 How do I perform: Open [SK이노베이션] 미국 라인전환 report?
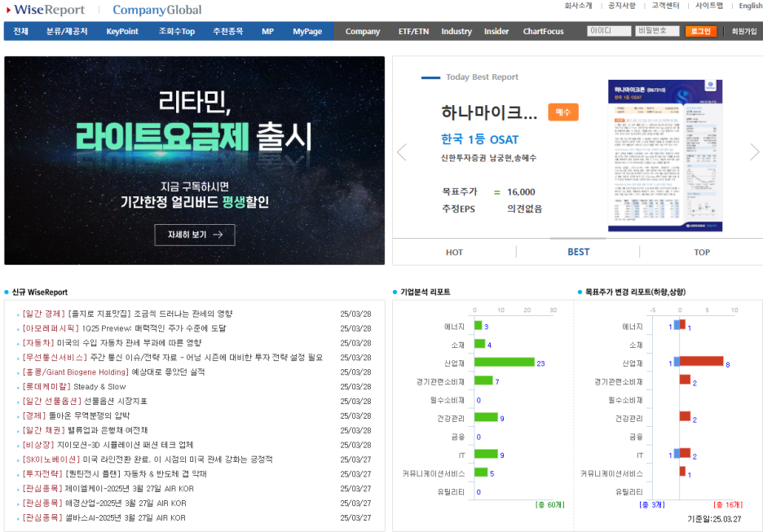[148, 459]
